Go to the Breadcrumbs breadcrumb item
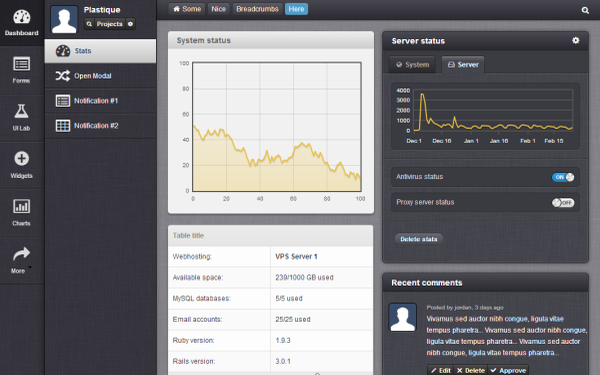This screenshot has width=600, height=375. 257,9
